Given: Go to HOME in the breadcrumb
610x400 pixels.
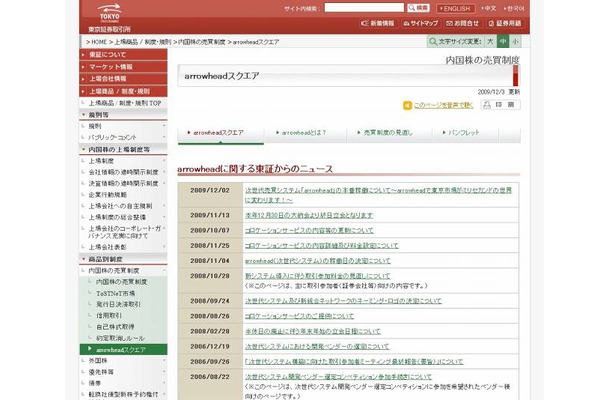Looking at the screenshot, I should pos(99,42).
